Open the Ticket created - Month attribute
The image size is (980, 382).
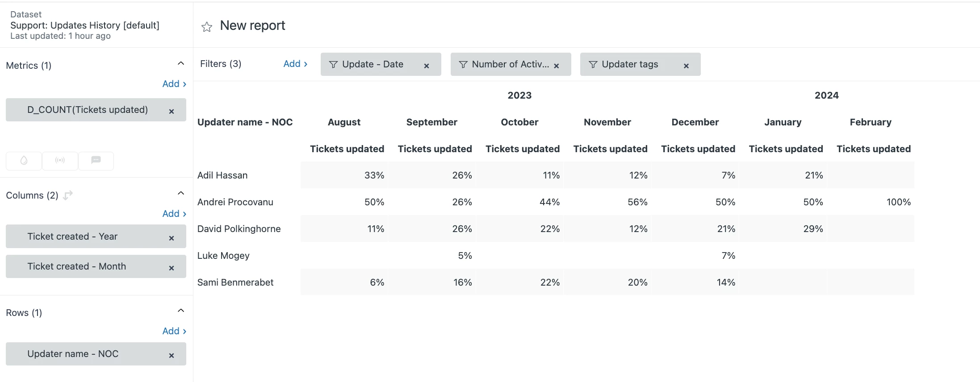pyautogui.click(x=77, y=266)
